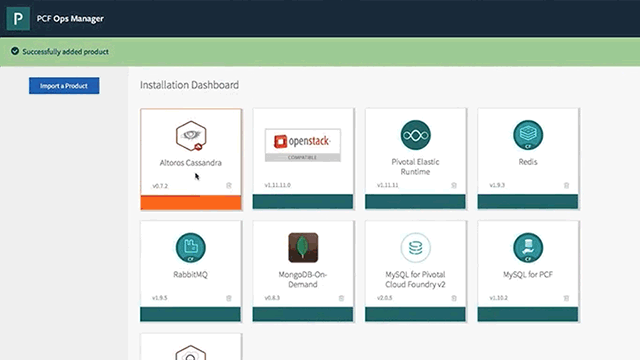Click the Import a Product button
This screenshot has height=360, width=640.
click(x=64, y=86)
